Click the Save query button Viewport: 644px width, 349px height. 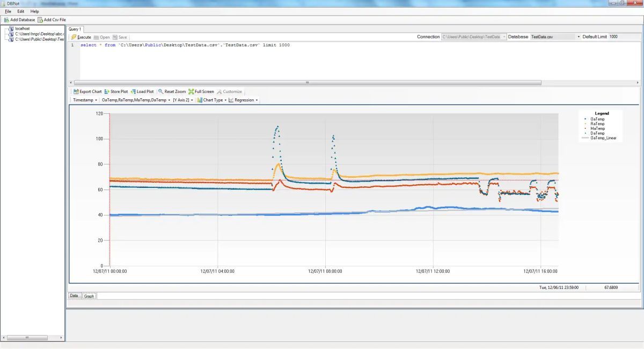tap(120, 37)
